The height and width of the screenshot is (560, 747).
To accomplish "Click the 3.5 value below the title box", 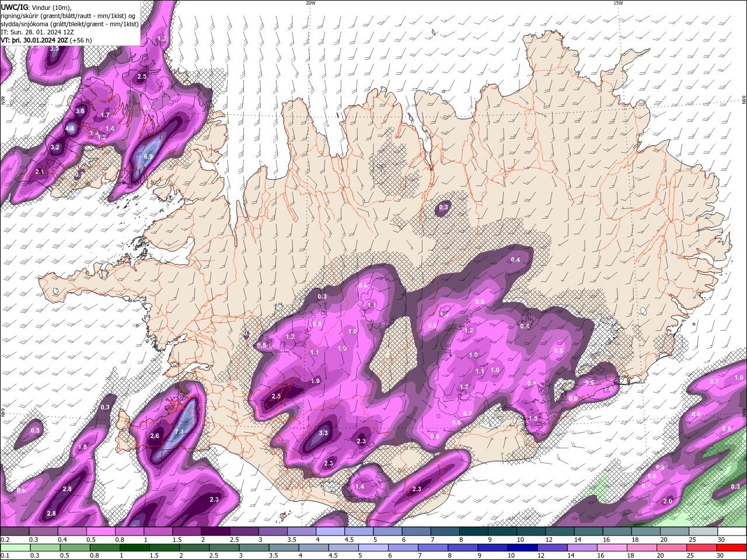I will pyautogui.click(x=54, y=48).
